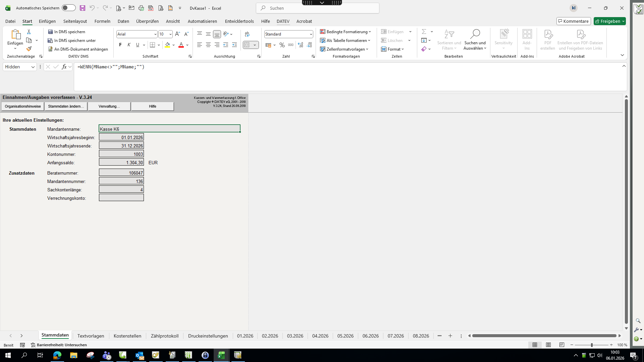Switch to the Zählprotokoll sheet tab

pyautogui.click(x=164, y=336)
